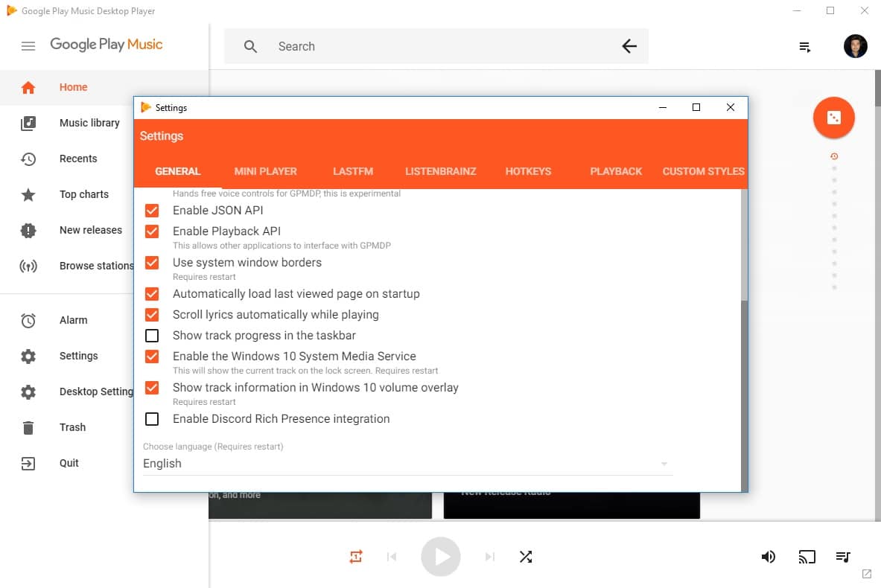Image resolution: width=881 pixels, height=588 pixels.
Task: Click the orange I'm Feeling Lucky dice button
Action: click(834, 118)
